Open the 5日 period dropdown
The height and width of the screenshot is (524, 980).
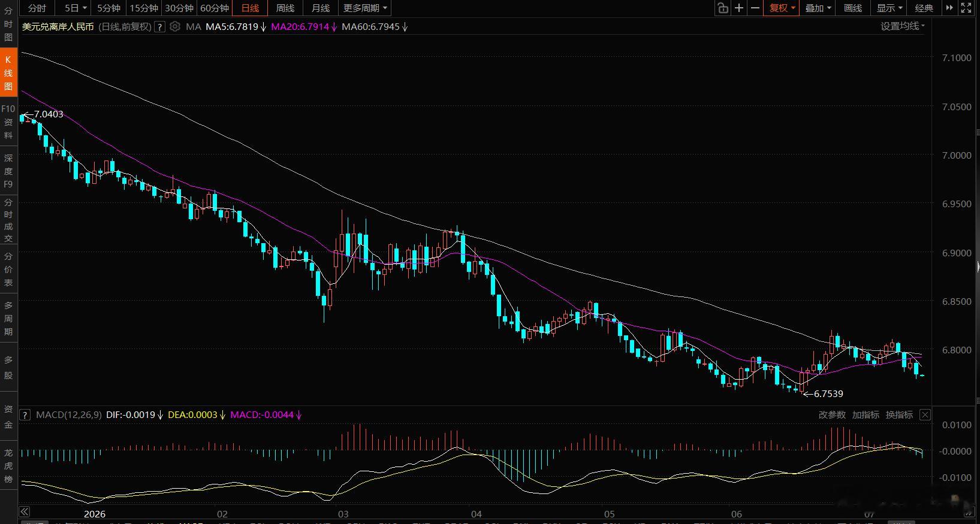76,8
